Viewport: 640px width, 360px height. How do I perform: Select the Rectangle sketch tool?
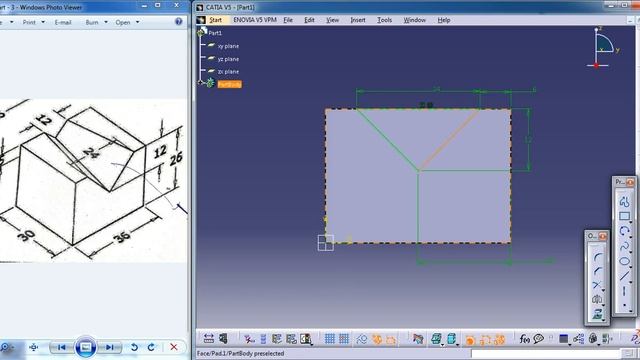624,216
